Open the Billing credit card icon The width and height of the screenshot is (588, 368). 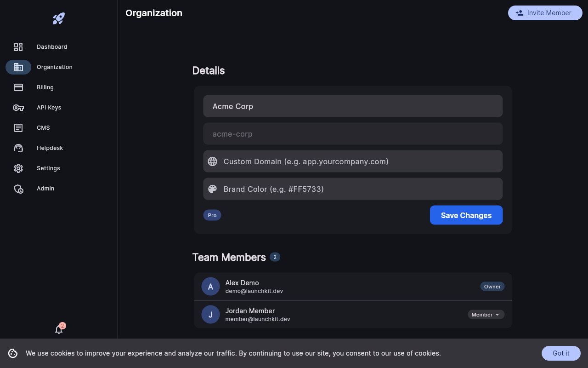pos(18,87)
